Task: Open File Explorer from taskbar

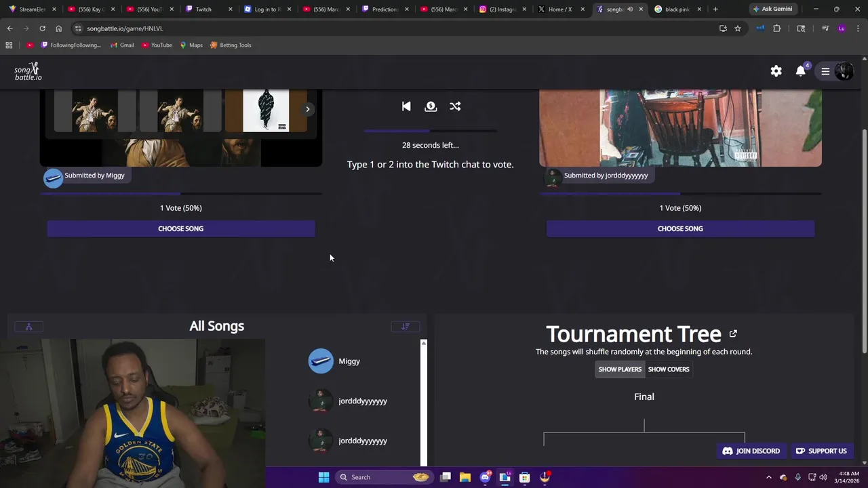Action: [465, 477]
